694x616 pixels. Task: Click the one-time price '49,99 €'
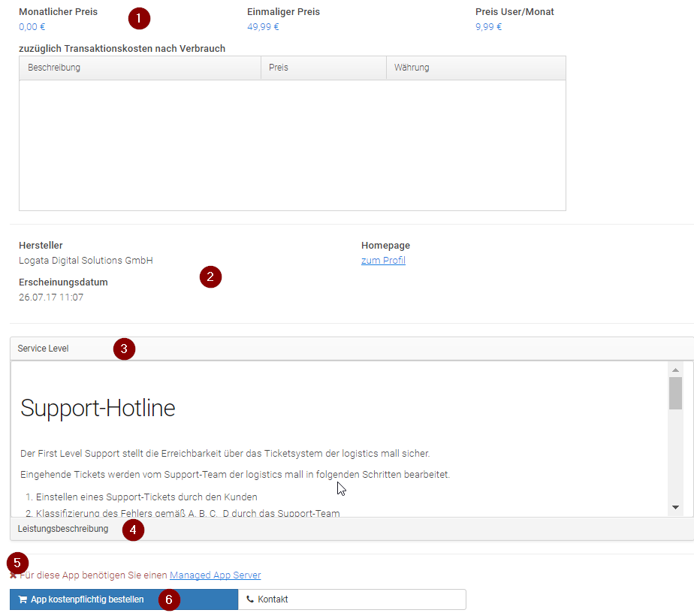click(263, 26)
